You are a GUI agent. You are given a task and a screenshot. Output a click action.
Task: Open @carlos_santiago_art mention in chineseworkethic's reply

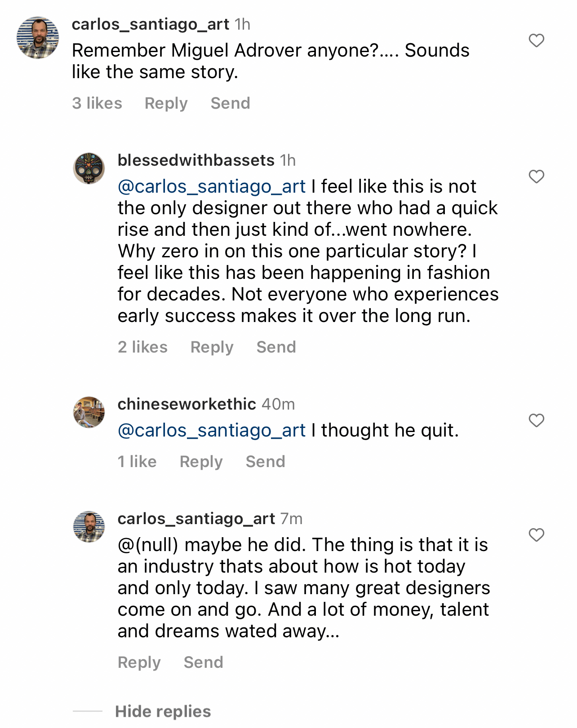tap(211, 430)
